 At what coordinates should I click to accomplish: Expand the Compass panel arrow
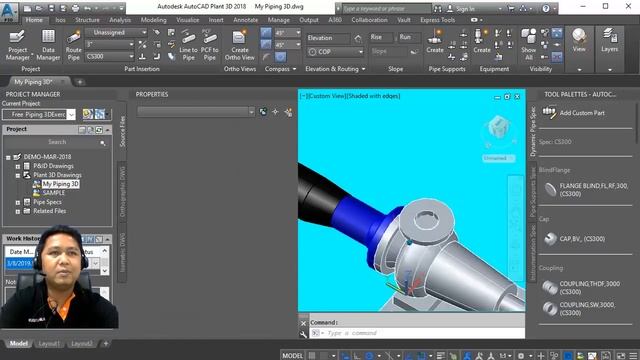coord(294,69)
